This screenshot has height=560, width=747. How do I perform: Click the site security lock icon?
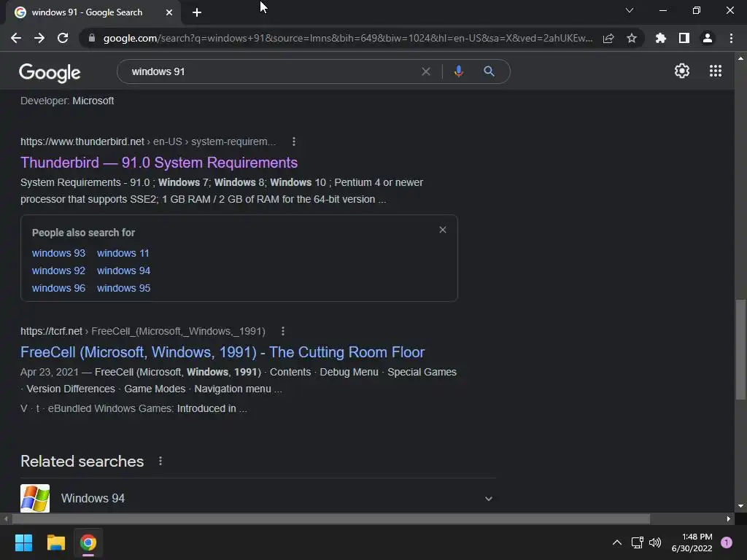92,38
